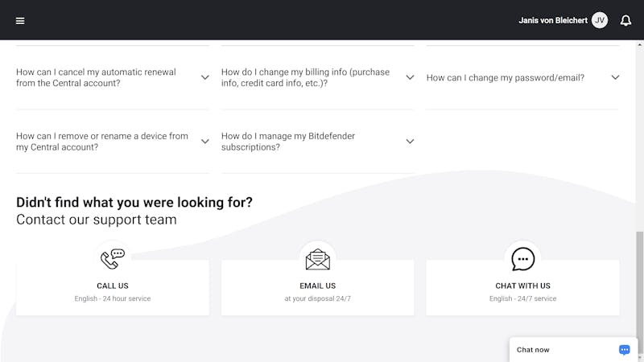Viewport: 644px width, 362px height.
Task: Click the Email Us envelope icon
Action: tap(317, 259)
